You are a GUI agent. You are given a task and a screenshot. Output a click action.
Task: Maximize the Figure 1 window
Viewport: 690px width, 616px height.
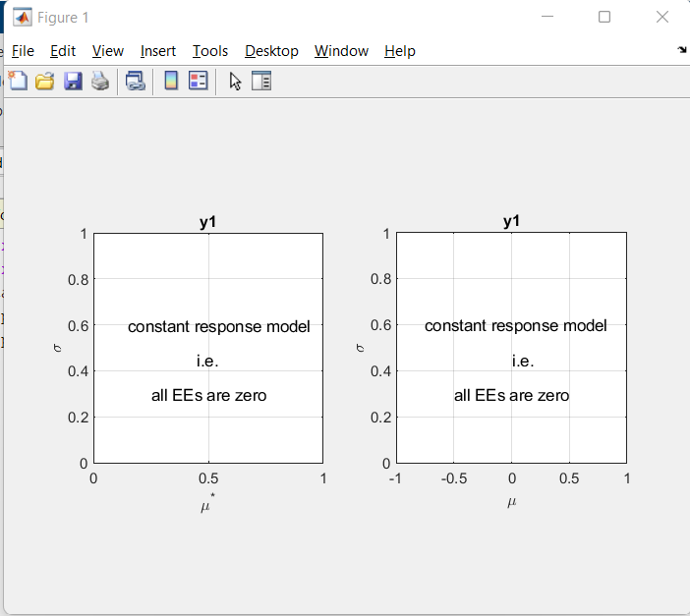tap(604, 17)
